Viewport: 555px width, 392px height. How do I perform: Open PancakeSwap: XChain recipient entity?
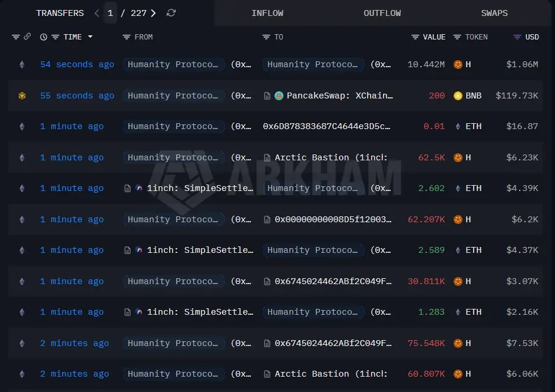tap(340, 95)
